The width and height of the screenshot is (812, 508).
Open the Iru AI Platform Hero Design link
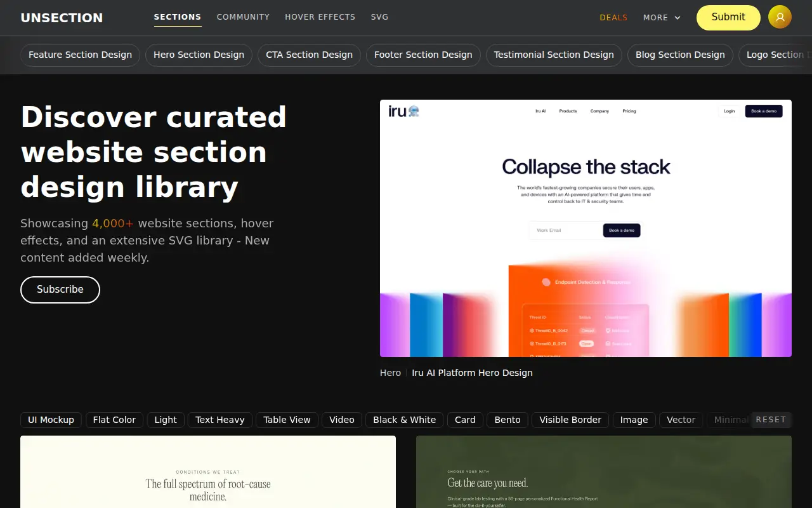472,373
